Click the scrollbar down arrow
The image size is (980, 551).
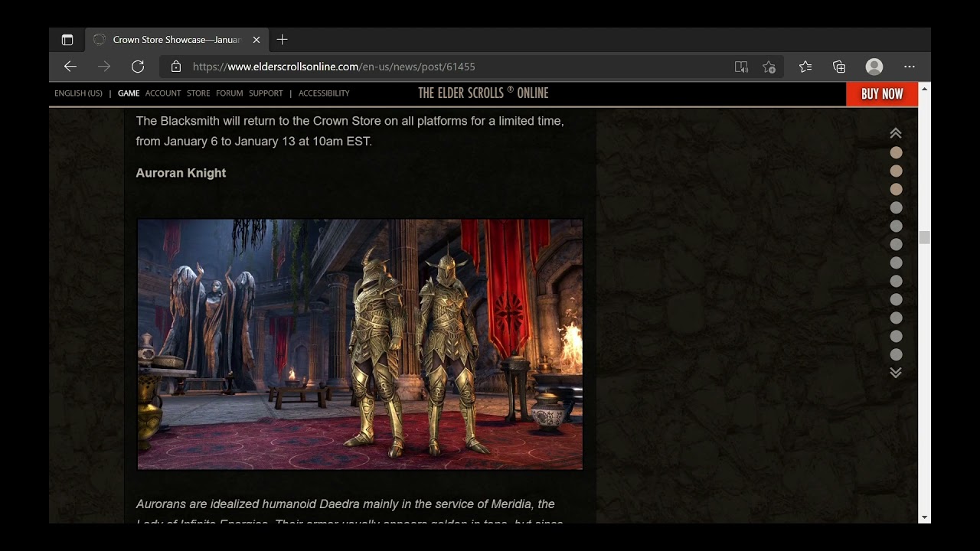(x=925, y=517)
